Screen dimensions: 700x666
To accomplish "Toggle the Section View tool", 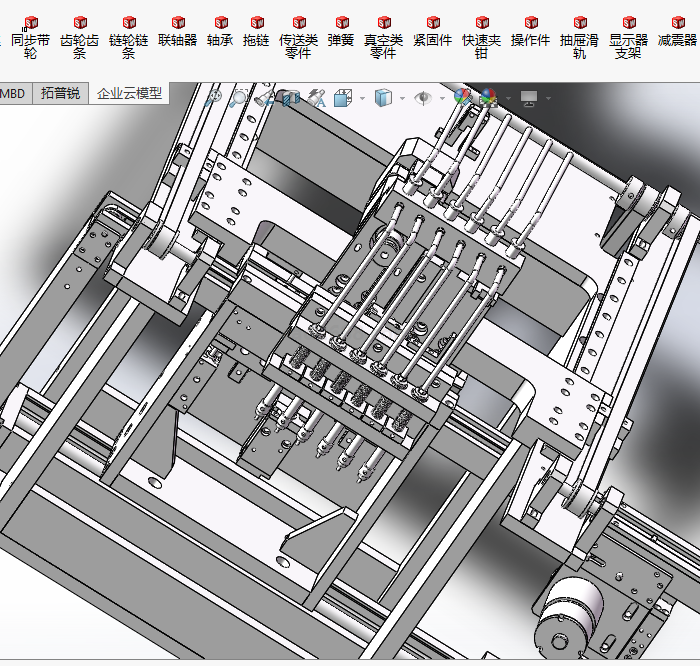I will (290, 97).
